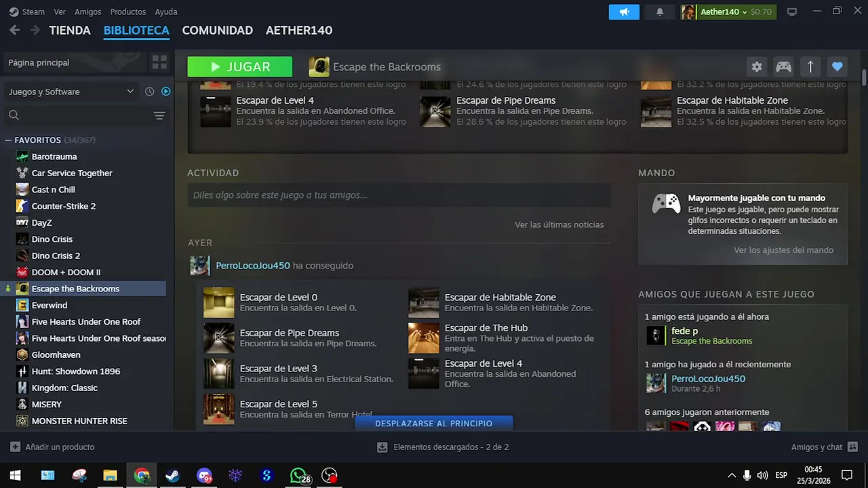
Task: Open PerroLocoJou450 in friends who play
Action: point(708,379)
